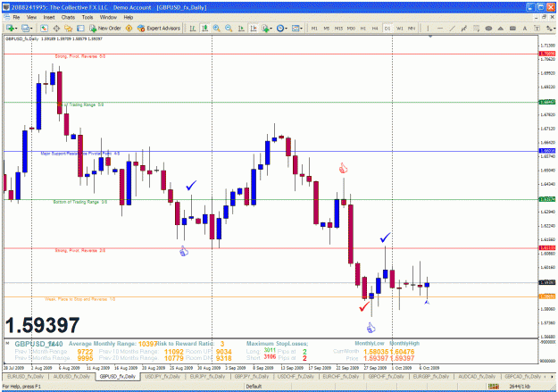This screenshot has width=558, height=392.
Task: Toggle Chart Shift icon
Action: click(x=254, y=28)
